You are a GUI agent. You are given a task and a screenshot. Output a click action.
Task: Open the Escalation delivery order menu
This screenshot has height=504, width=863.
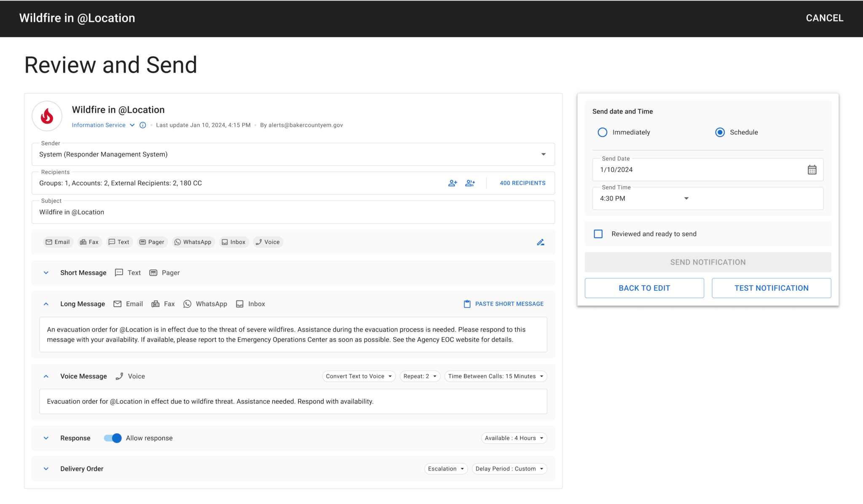(x=446, y=469)
